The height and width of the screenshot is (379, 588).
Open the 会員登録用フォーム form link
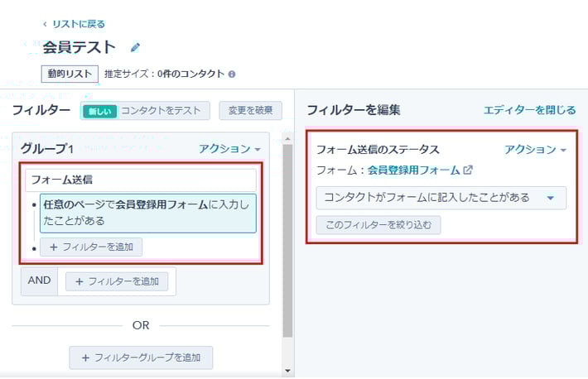[413, 170]
